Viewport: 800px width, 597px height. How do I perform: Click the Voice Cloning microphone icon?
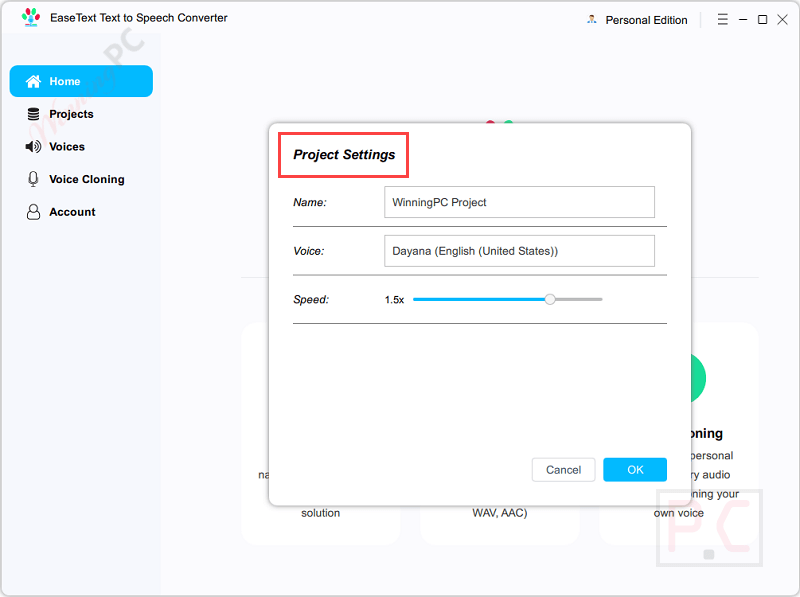[33, 179]
